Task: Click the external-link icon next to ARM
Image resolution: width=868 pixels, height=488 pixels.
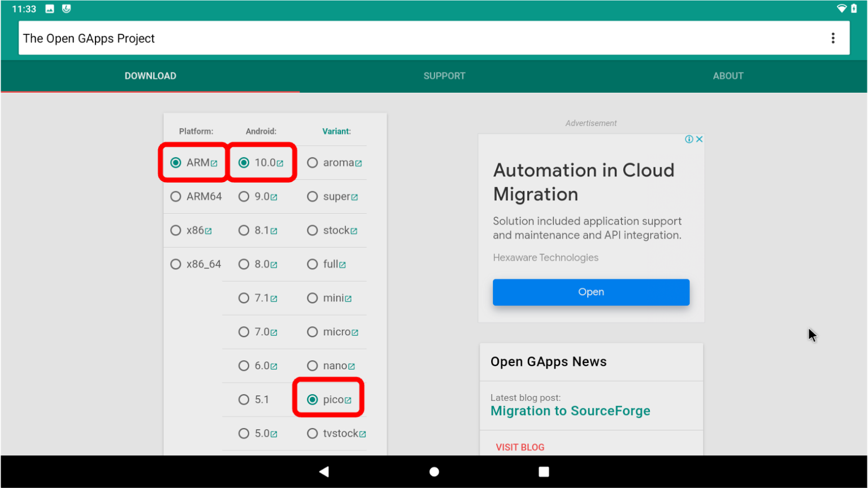Action: [x=214, y=162]
